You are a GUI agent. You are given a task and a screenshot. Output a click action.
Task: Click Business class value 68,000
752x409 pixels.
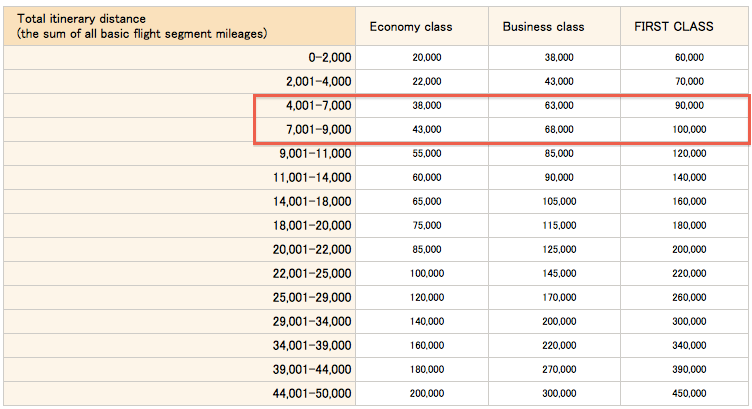559,129
